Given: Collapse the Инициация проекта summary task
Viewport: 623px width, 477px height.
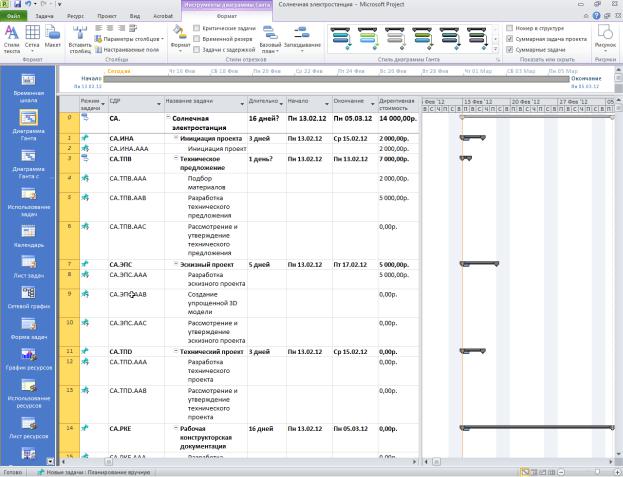Looking at the screenshot, I should (176, 137).
